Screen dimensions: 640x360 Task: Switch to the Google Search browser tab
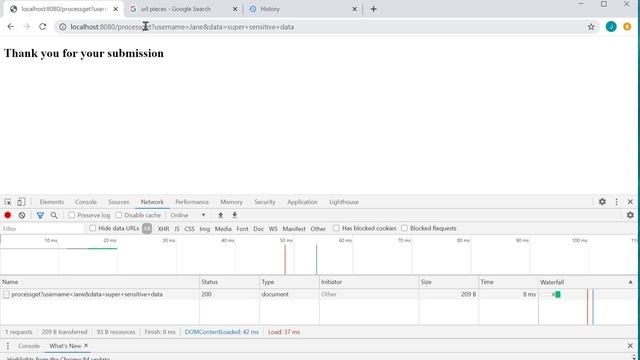pos(183,9)
